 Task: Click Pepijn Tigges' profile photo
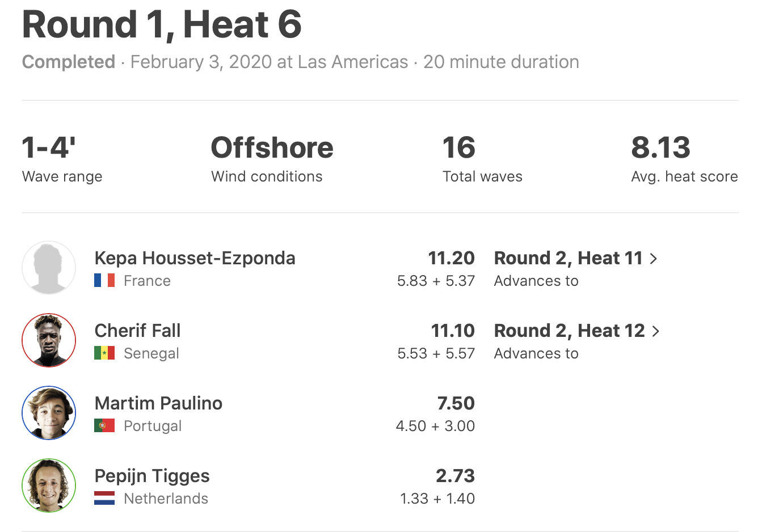coord(49,485)
